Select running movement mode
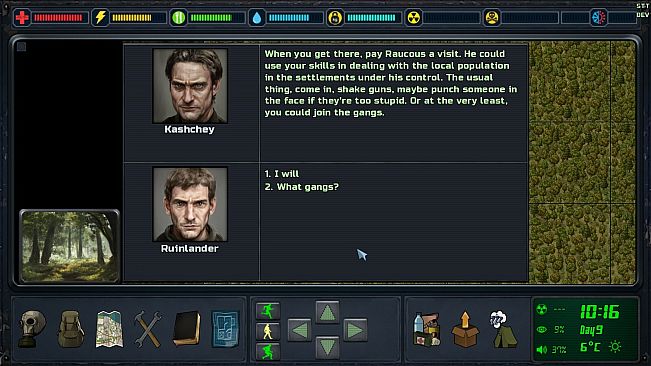 click(268, 311)
